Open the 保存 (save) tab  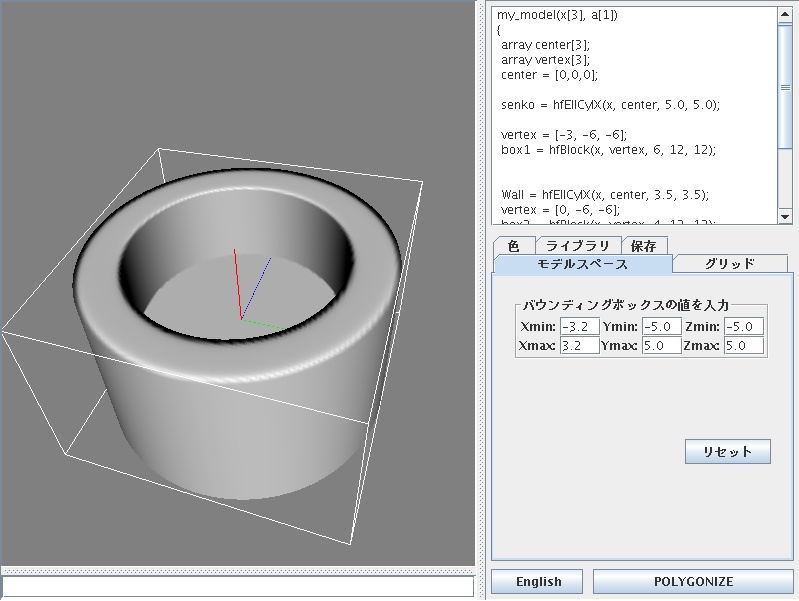[x=644, y=246]
